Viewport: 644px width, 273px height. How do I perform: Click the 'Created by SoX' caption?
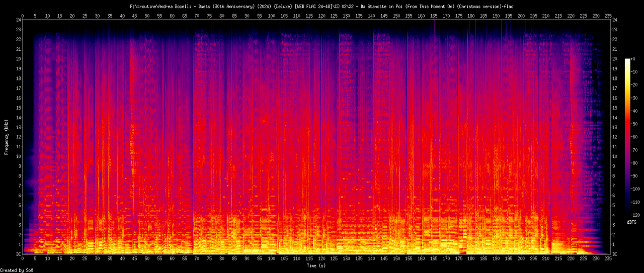point(17,270)
